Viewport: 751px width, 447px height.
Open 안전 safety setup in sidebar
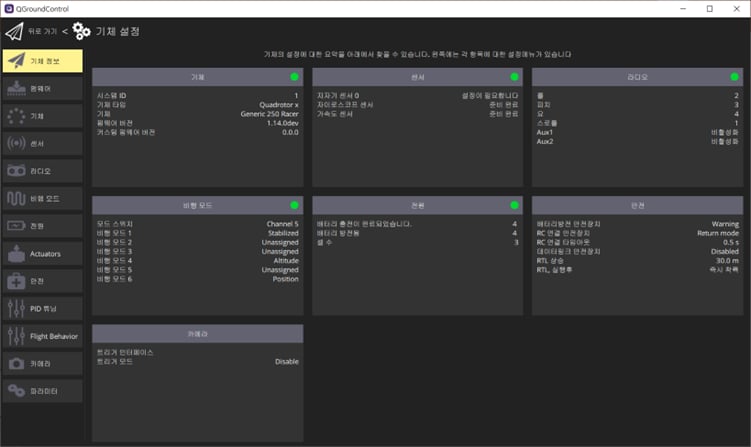pyautogui.click(x=41, y=281)
